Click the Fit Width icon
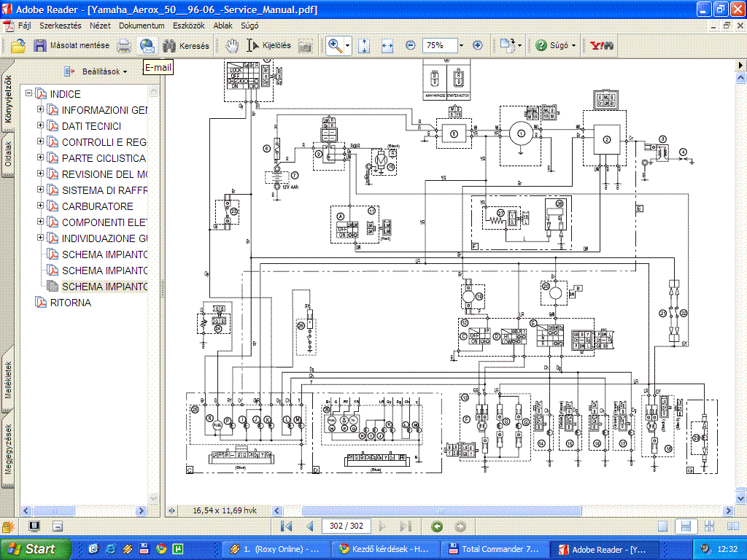The width and height of the screenshot is (747, 560). 387,45
